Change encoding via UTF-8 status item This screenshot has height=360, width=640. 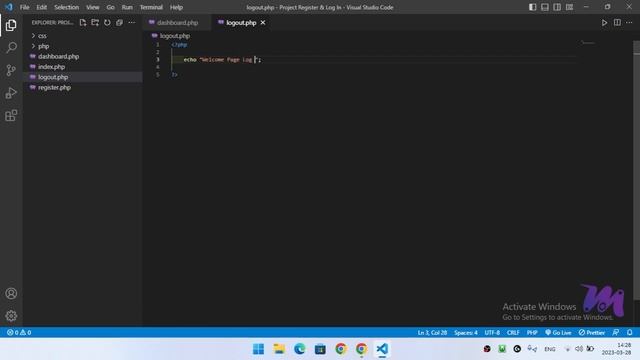[492, 333]
